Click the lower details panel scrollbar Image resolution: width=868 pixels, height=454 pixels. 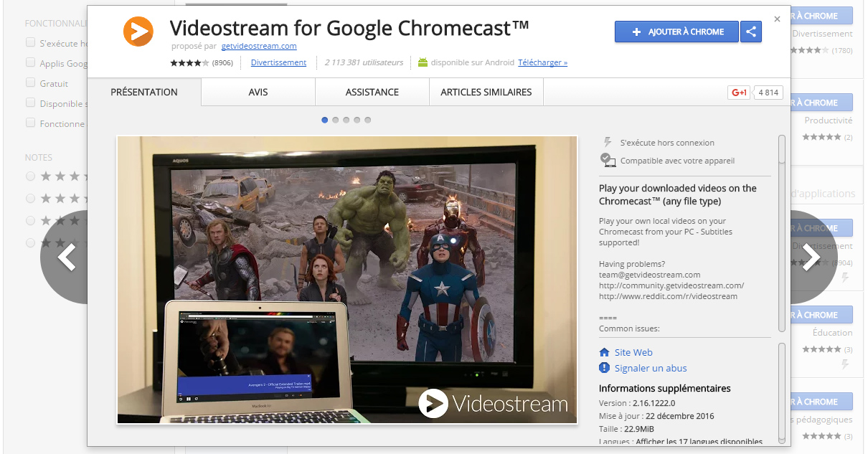[x=782, y=392]
